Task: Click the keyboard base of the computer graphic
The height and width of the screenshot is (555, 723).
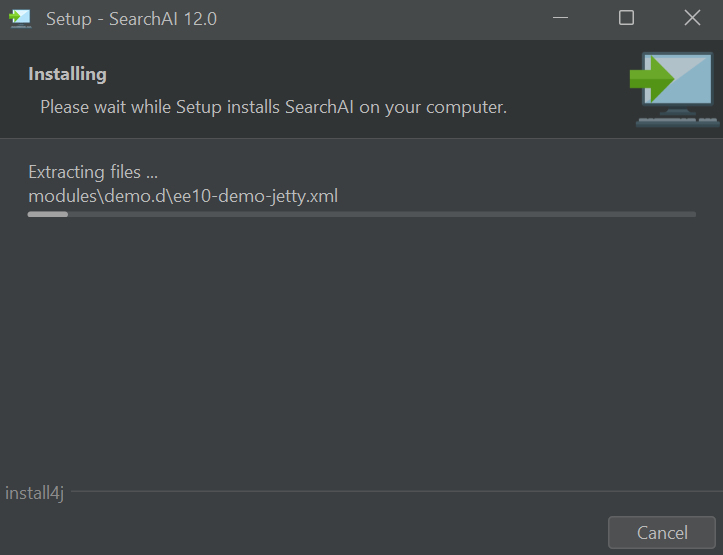Action: tap(677, 121)
